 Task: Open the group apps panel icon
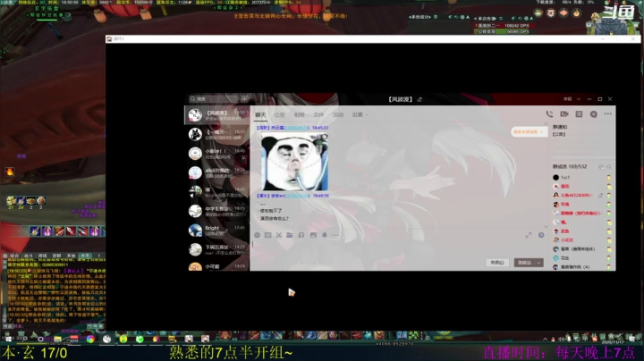[579, 114]
